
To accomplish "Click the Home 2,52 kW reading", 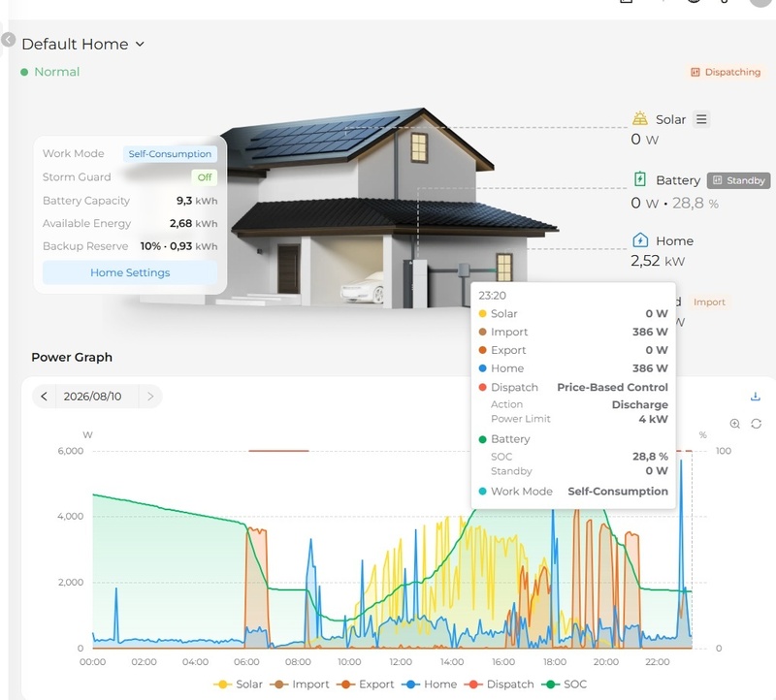I will [x=658, y=261].
